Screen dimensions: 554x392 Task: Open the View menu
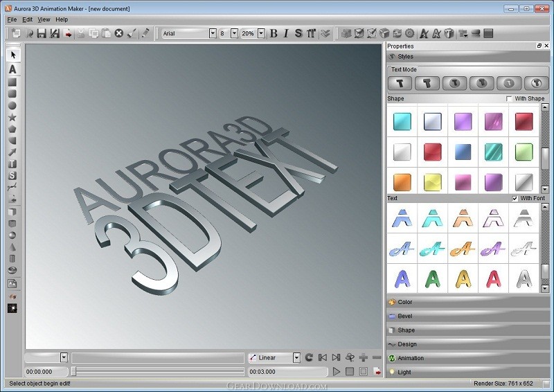[44, 19]
